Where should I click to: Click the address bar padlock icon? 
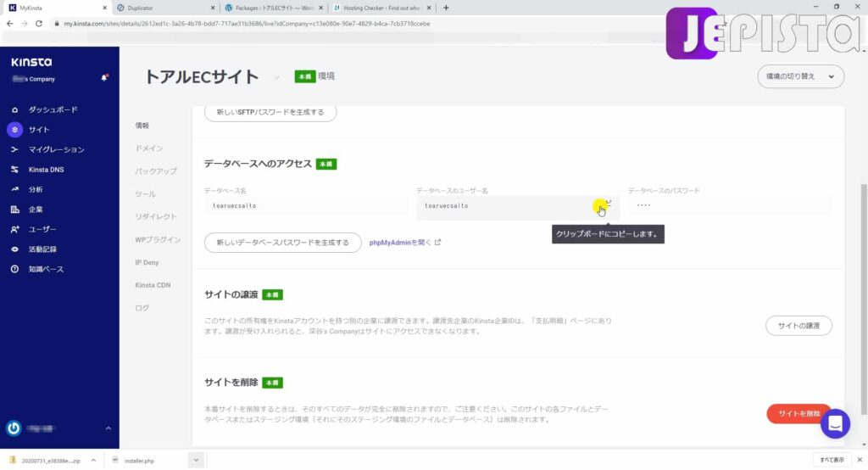click(57, 24)
